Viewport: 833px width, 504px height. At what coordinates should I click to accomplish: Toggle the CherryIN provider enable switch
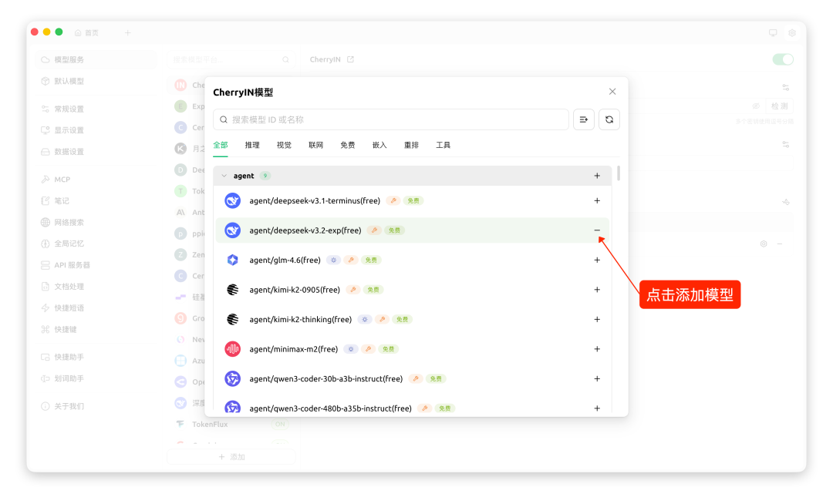783,59
